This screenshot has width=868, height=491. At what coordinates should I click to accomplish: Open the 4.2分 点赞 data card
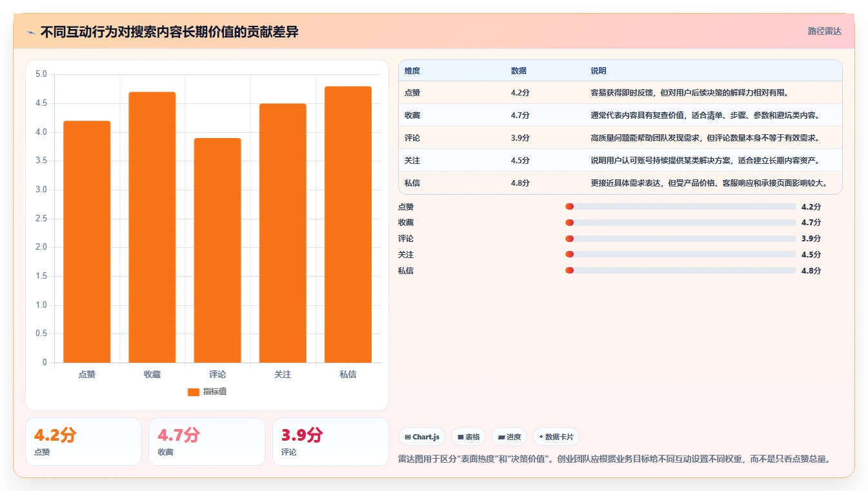pos(83,441)
